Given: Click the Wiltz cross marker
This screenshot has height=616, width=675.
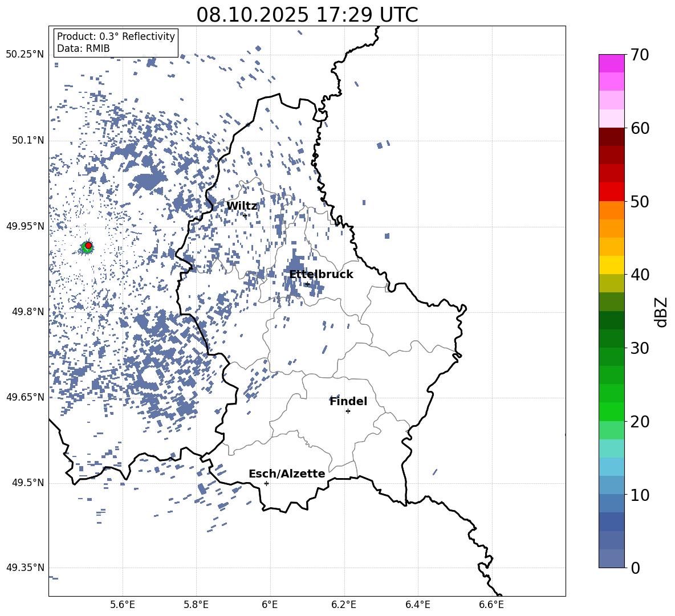Looking at the screenshot, I should click(245, 215).
